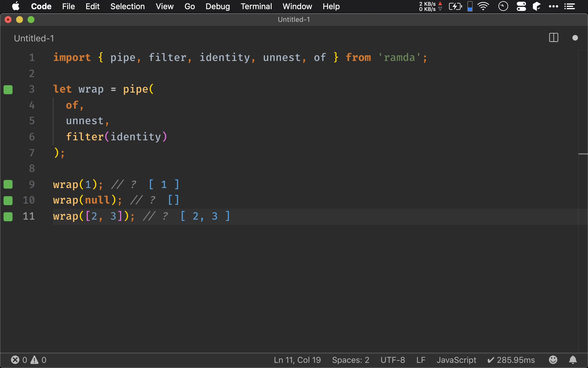Click the green Quokka indicator on line 11
Viewport: 588px width, 368px height.
coord(8,216)
